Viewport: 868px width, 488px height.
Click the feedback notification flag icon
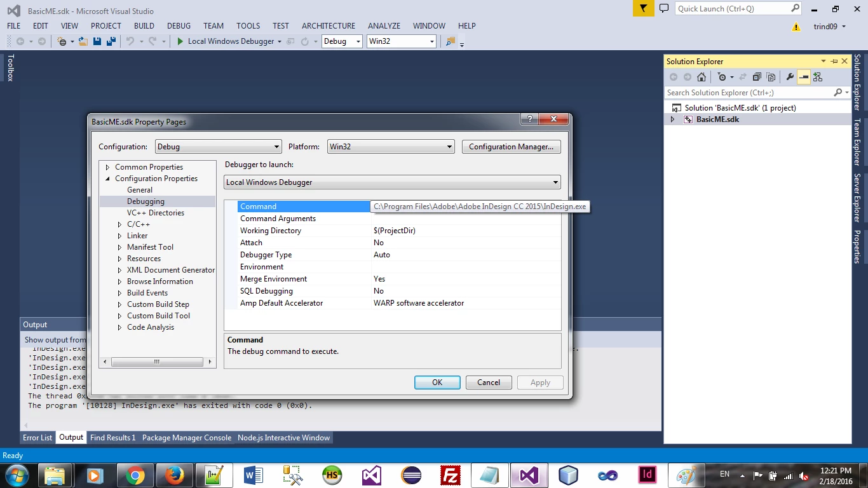point(644,8)
